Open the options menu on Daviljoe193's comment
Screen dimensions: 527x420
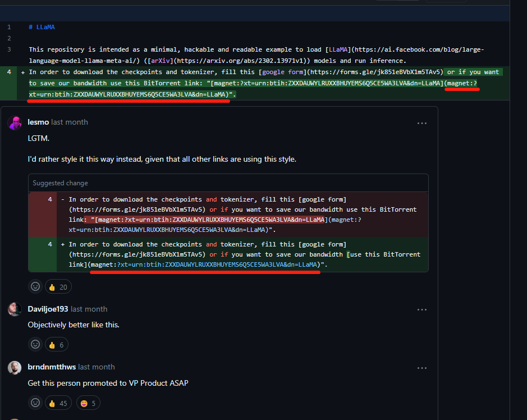(x=422, y=310)
